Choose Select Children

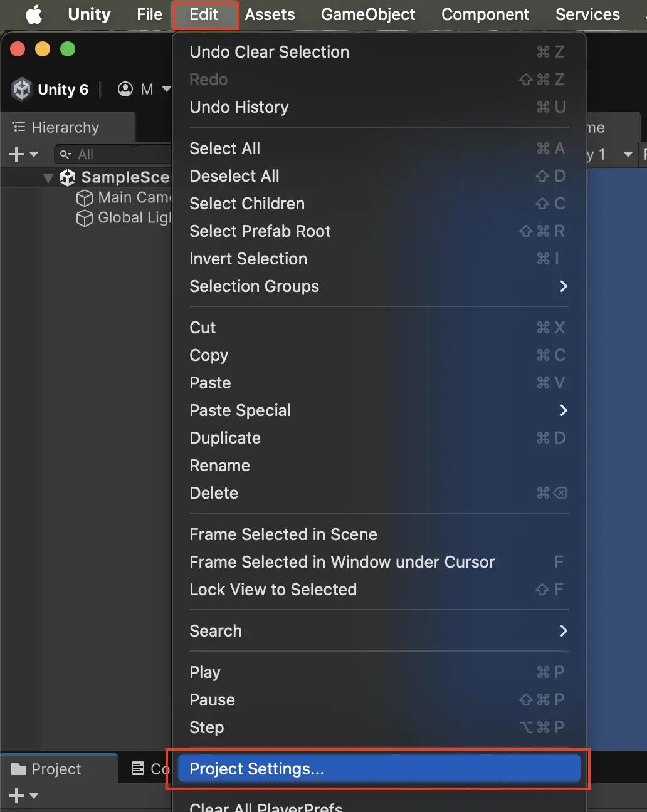[379, 204]
